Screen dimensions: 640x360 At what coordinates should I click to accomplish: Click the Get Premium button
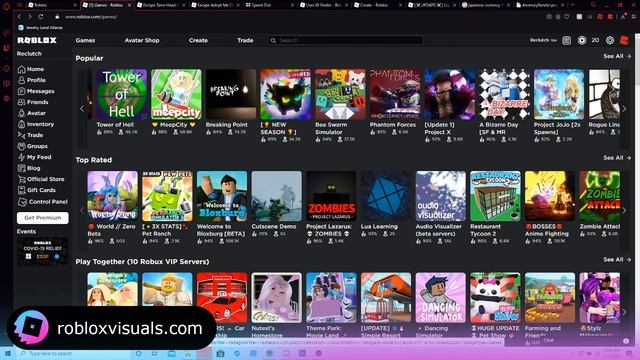pyautogui.click(x=42, y=218)
